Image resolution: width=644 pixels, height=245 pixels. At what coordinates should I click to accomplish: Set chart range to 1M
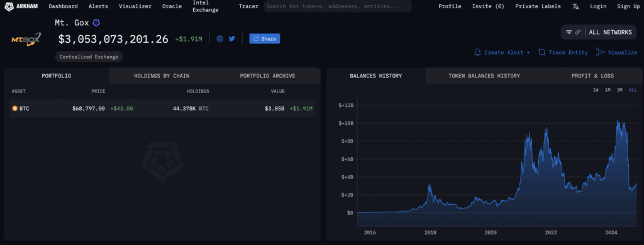(608, 90)
